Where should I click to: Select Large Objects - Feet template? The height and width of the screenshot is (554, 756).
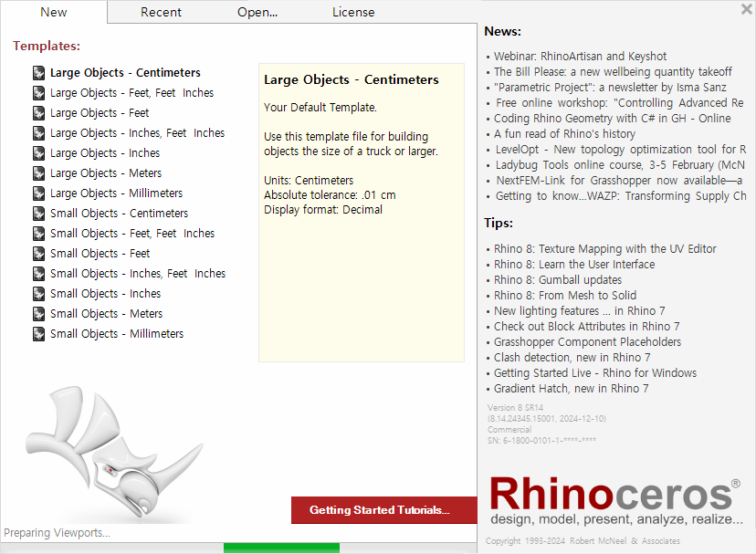tap(100, 113)
